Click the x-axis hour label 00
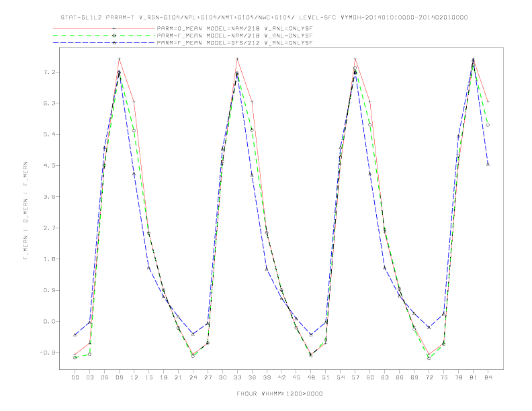The width and height of the screenshot is (532, 411). click(x=75, y=377)
